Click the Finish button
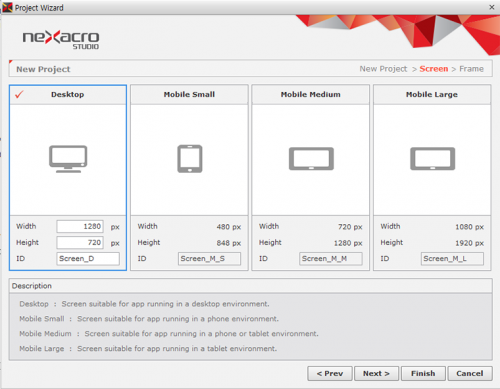Image resolution: width=500 pixels, height=389 pixels. pyautogui.click(x=423, y=373)
